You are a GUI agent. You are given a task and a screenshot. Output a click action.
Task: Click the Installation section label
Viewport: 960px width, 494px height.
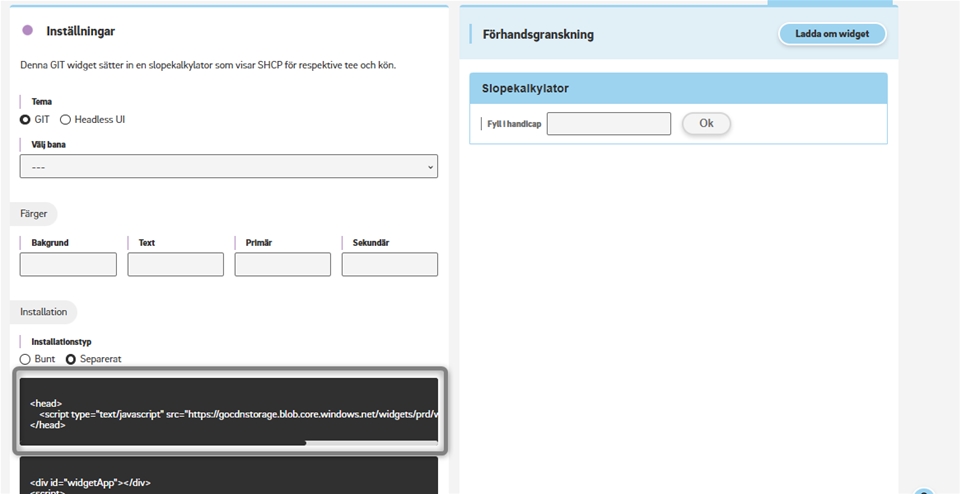(43, 312)
